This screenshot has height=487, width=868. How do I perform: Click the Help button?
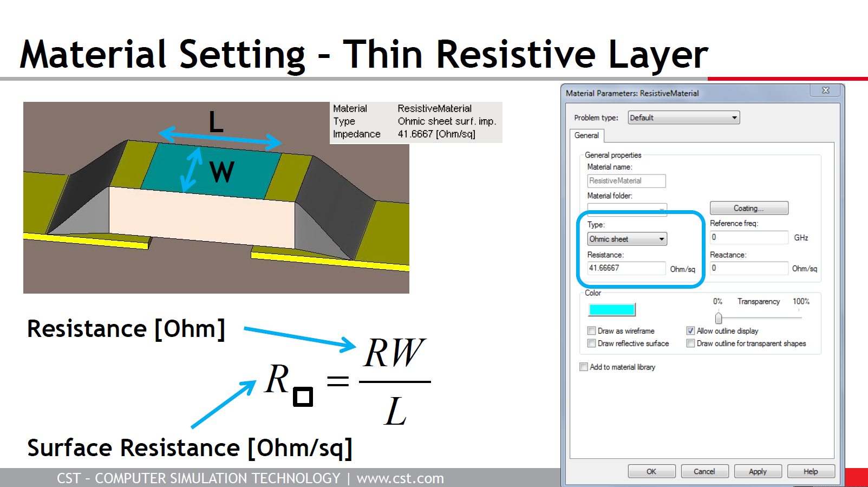[x=811, y=471]
